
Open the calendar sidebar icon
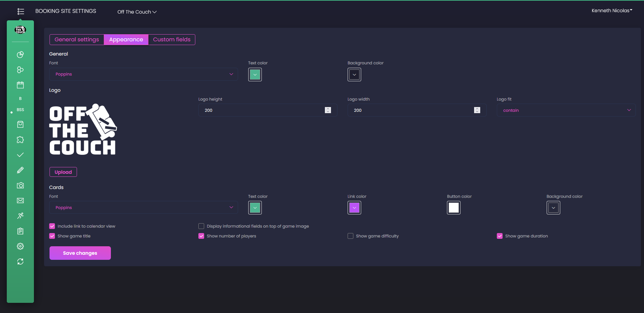point(20,85)
